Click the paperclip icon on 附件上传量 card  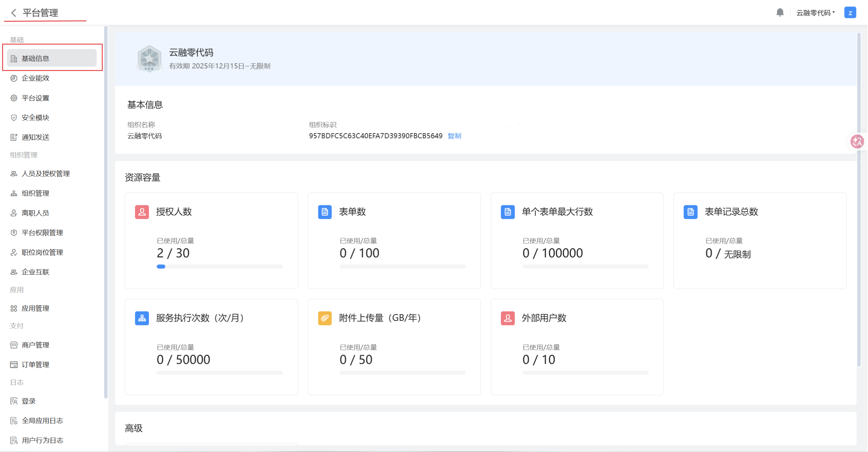click(x=325, y=318)
